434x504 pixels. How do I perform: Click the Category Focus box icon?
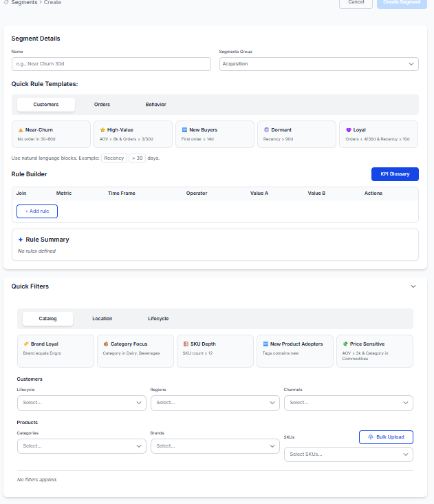105,344
